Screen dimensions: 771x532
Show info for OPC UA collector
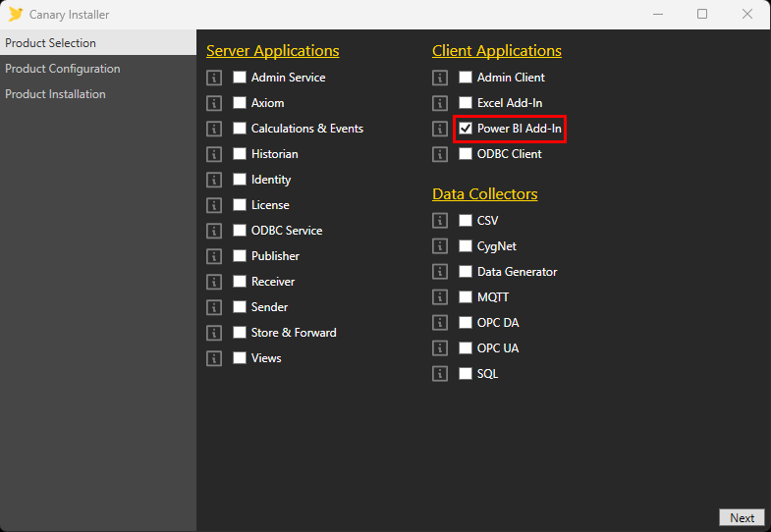(440, 348)
